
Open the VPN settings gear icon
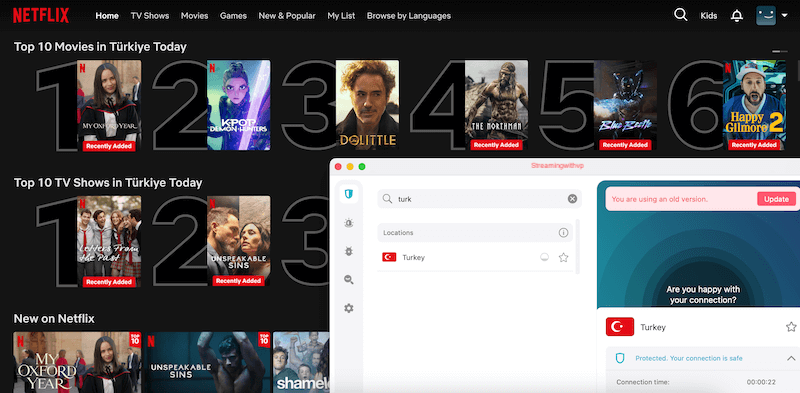[348, 308]
